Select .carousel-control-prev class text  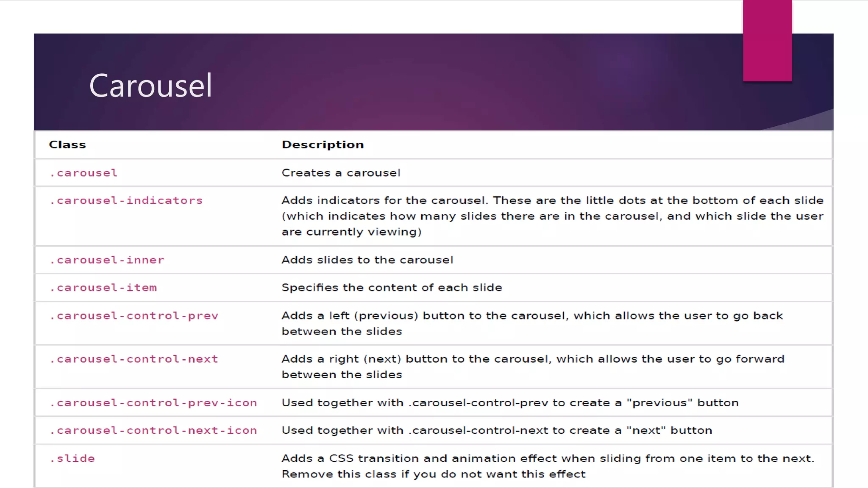click(x=134, y=316)
